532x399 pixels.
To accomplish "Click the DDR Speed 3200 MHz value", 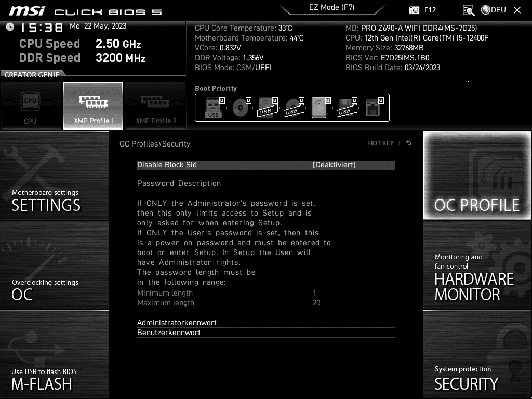I will (x=121, y=58).
